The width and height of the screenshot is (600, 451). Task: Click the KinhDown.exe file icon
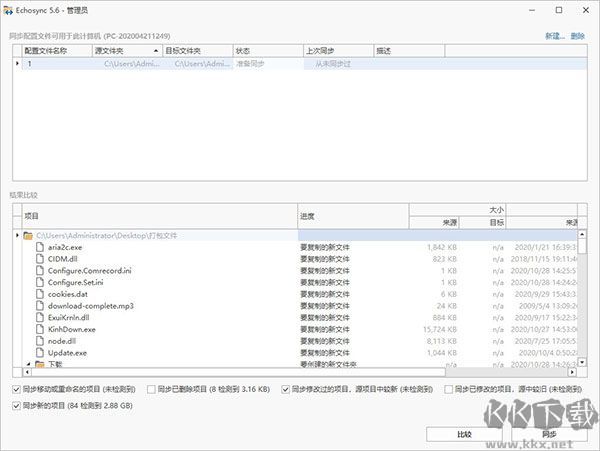[x=40, y=329]
